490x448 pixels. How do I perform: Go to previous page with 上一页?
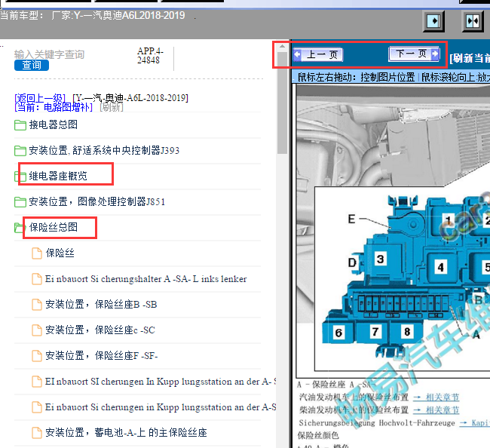pos(318,55)
